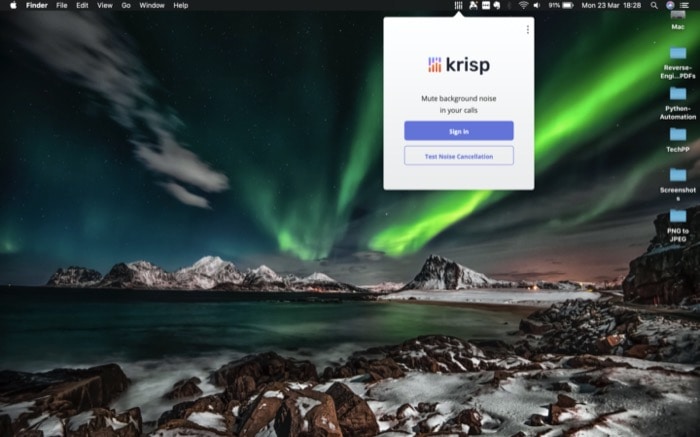Viewport: 700px width, 437px height.
Task: Open the File menu
Action: (62, 5)
